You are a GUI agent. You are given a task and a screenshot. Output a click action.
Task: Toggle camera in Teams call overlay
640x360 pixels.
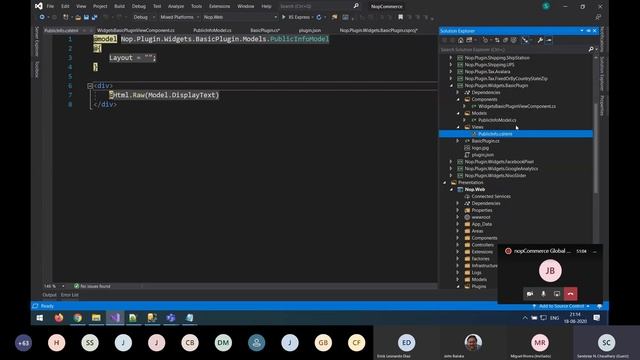click(530, 294)
